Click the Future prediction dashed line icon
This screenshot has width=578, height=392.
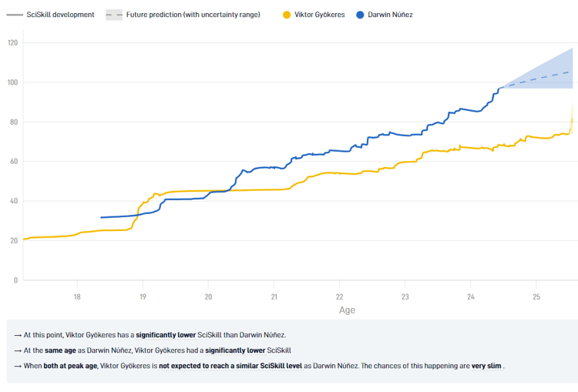pyautogui.click(x=114, y=15)
